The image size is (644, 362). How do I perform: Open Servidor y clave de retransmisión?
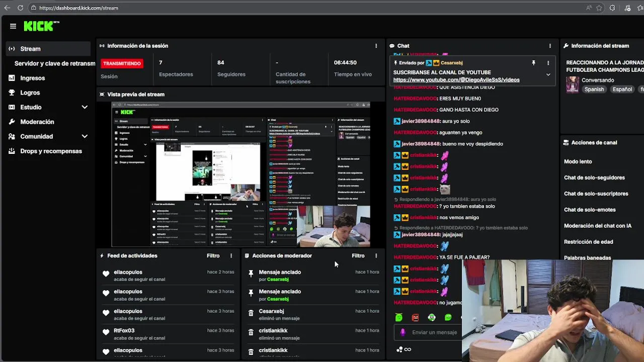(55, 63)
